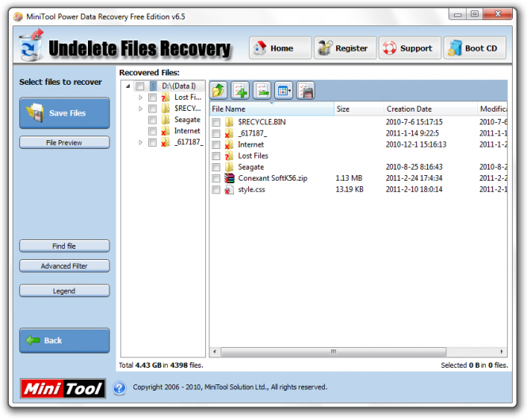The image size is (527, 420).
Task: Open the Boot CD tab button
Action: pyautogui.click(x=475, y=48)
